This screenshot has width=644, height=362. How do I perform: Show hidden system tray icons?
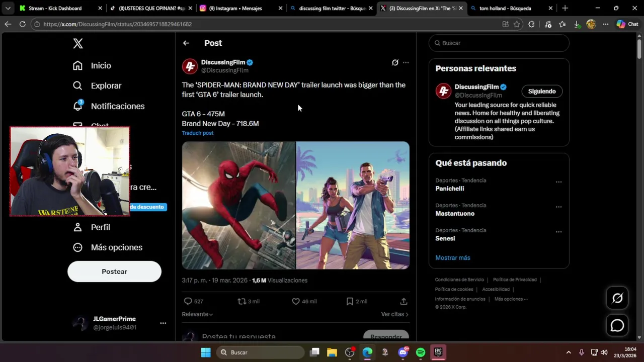(x=569, y=352)
